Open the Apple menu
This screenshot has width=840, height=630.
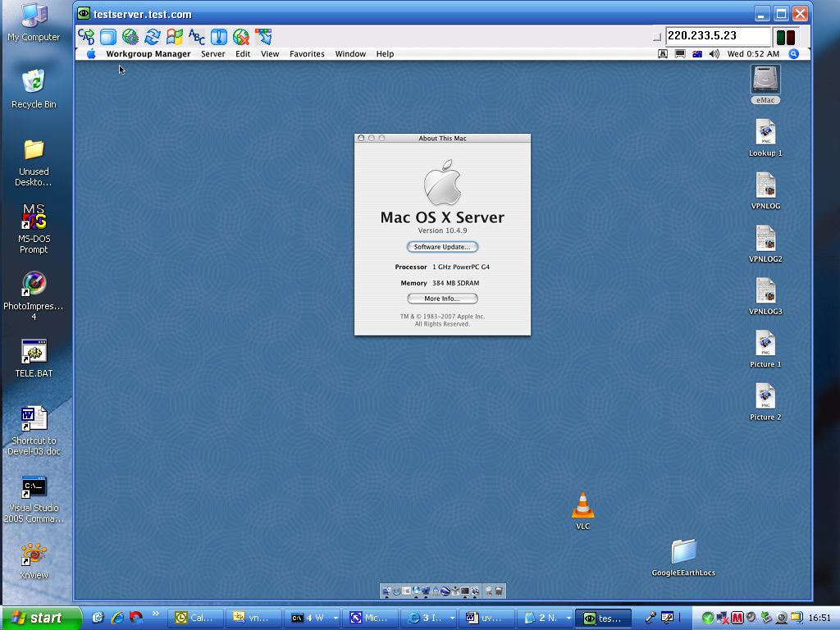(x=91, y=54)
